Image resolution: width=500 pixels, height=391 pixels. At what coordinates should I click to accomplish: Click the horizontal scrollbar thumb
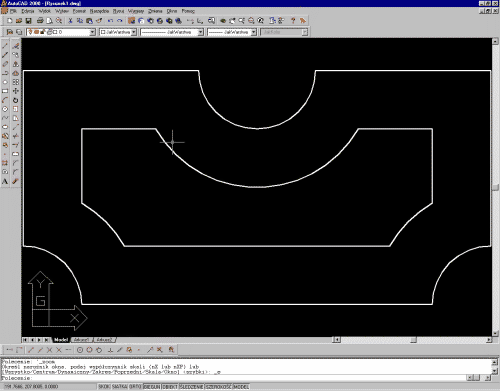pos(413,340)
